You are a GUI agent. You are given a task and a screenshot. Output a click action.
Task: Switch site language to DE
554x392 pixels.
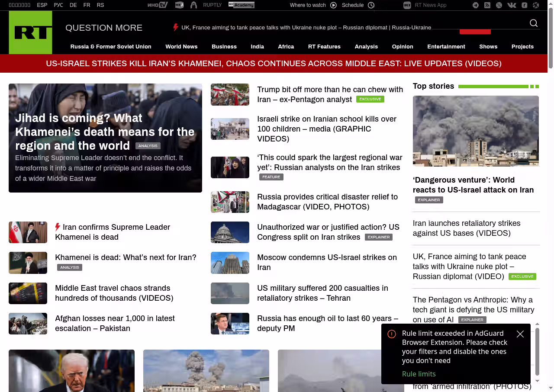tap(73, 5)
